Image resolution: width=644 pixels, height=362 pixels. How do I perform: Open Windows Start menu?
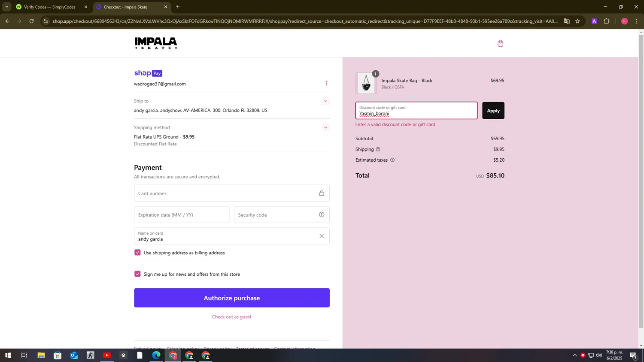(8, 355)
